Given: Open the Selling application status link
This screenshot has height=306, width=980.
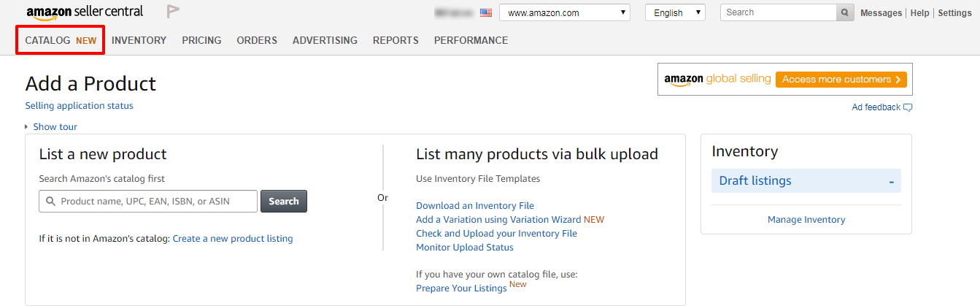Looking at the screenshot, I should click(79, 106).
